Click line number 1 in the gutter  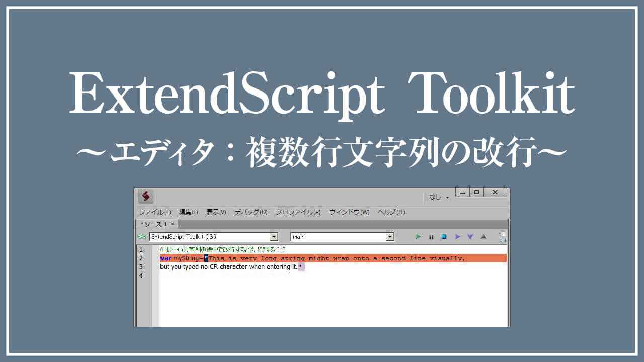[x=141, y=250]
